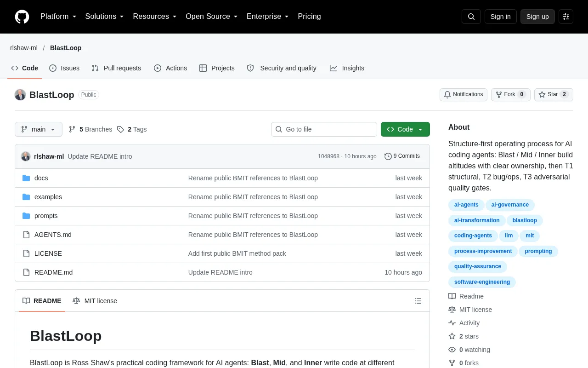Click the README.md file icon
The width and height of the screenshot is (588, 368).
click(26, 272)
